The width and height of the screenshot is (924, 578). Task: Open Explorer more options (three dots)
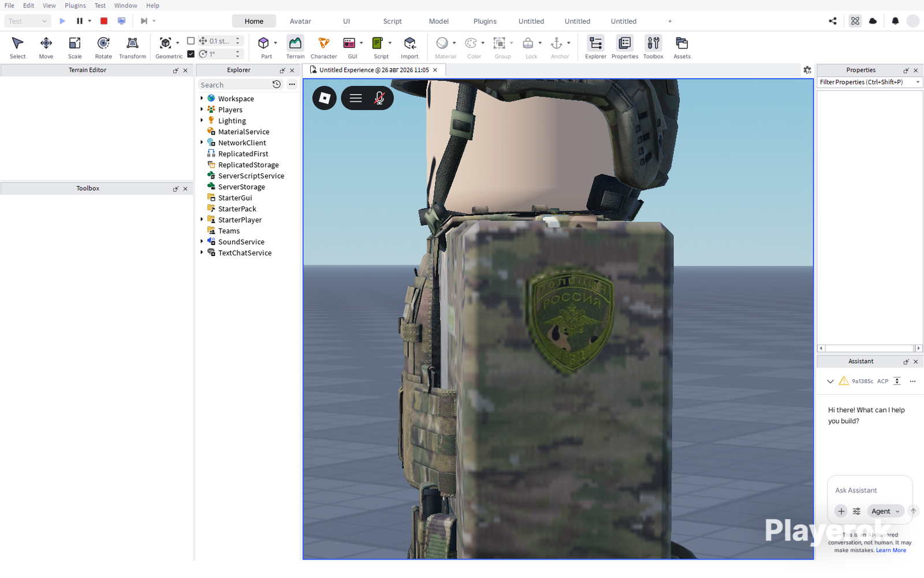click(292, 84)
